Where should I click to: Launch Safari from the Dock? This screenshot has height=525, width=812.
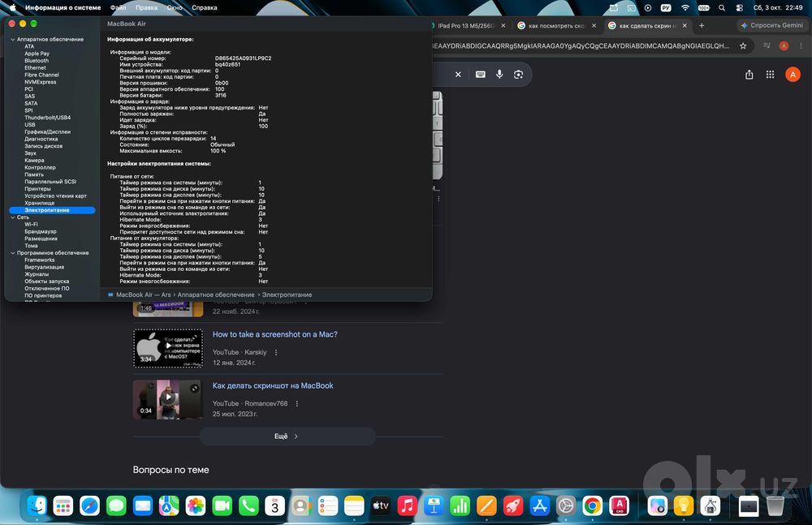click(x=89, y=506)
